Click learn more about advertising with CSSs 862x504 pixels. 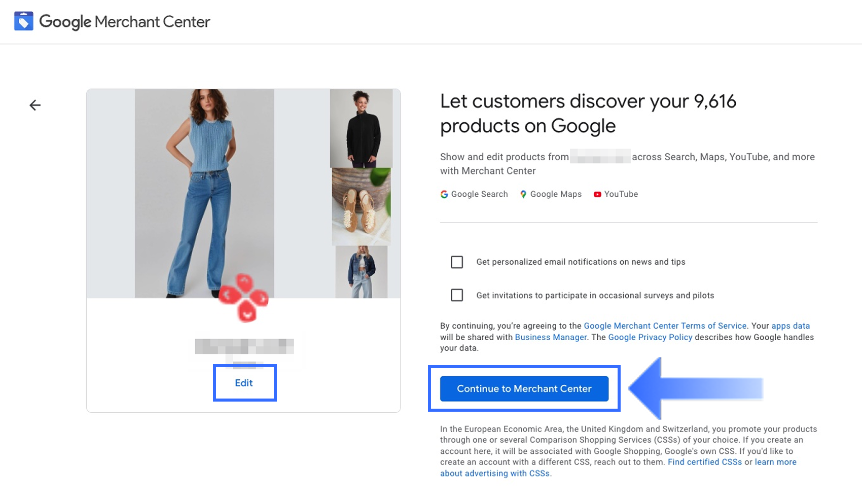pos(775,462)
